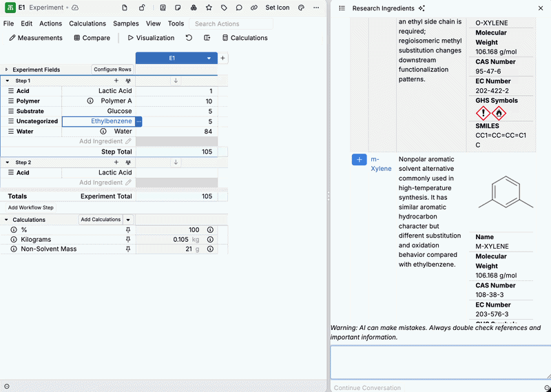
Task: Open the comments speech bubble icon
Action: 239,8
